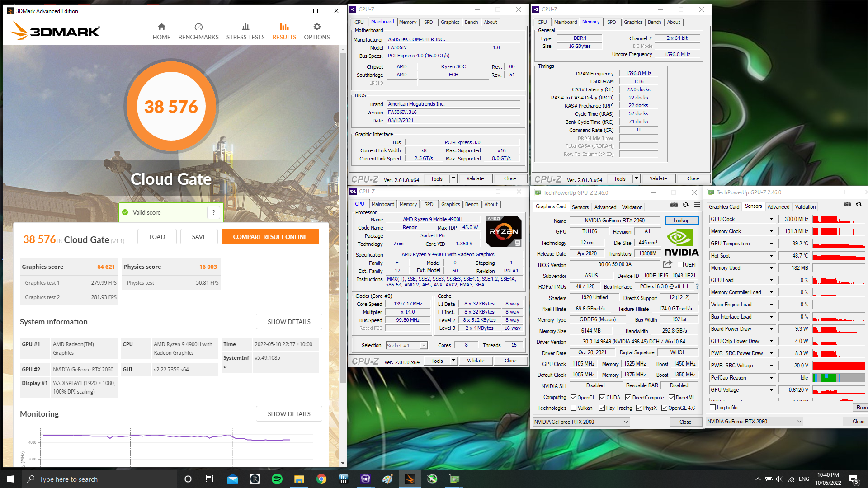Toggle CUDA checkbox in GPU-Z
Screen dimensions: 868x488
point(602,398)
